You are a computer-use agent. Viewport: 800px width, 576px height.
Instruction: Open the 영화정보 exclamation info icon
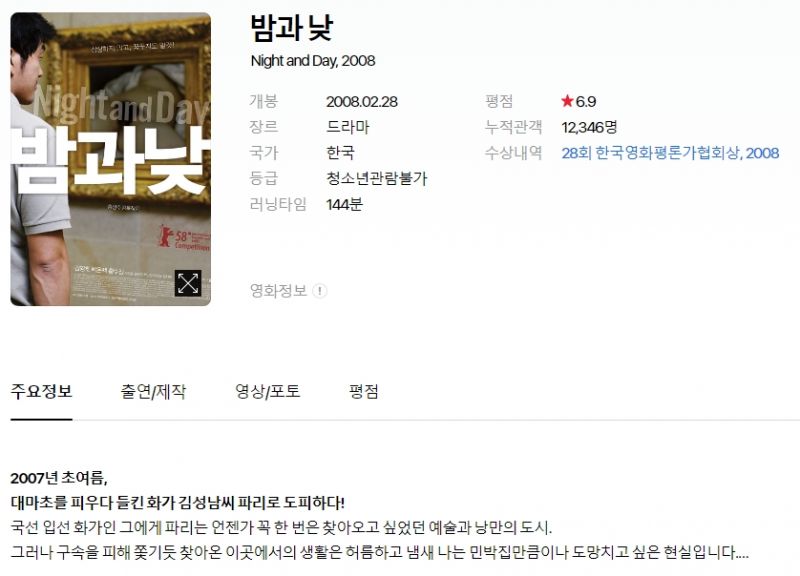319,291
